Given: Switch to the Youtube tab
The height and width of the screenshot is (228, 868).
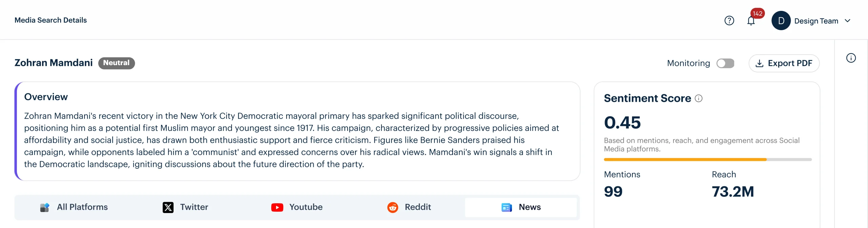Looking at the screenshot, I should (297, 207).
